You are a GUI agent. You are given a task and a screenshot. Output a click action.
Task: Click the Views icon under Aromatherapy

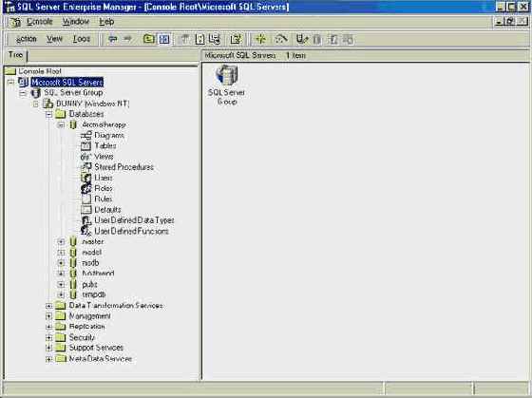pos(85,157)
